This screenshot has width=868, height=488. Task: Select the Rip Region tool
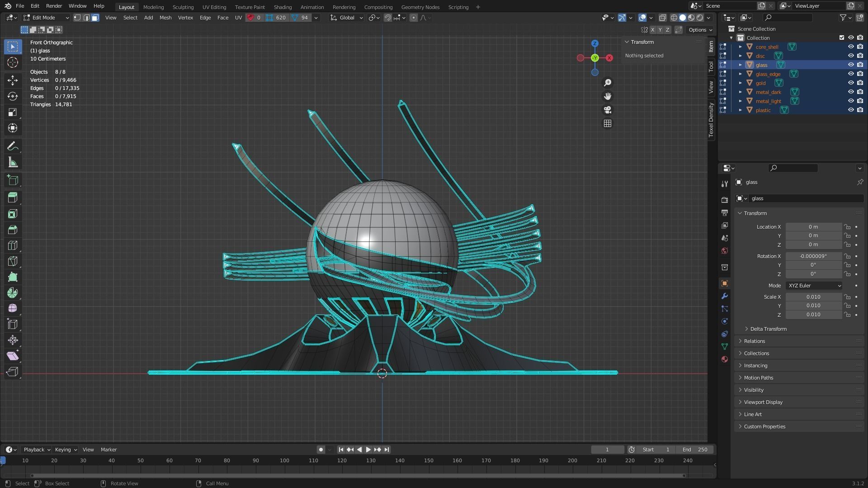(13, 372)
